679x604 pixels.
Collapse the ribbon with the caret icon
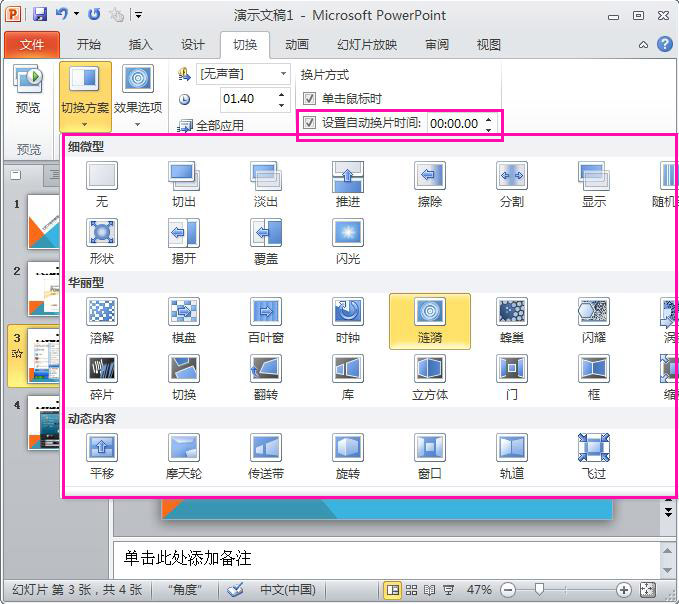click(x=643, y=45)
